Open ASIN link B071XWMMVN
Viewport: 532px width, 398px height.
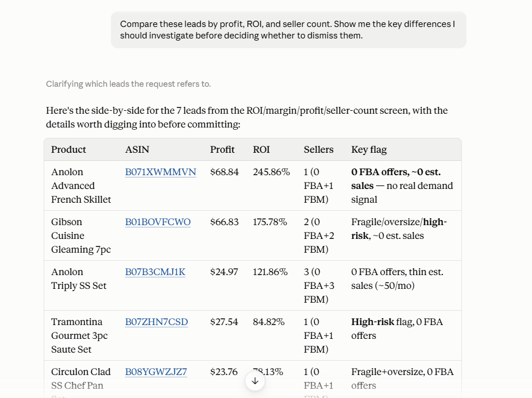pyautogui.click(x=160, y=172)
